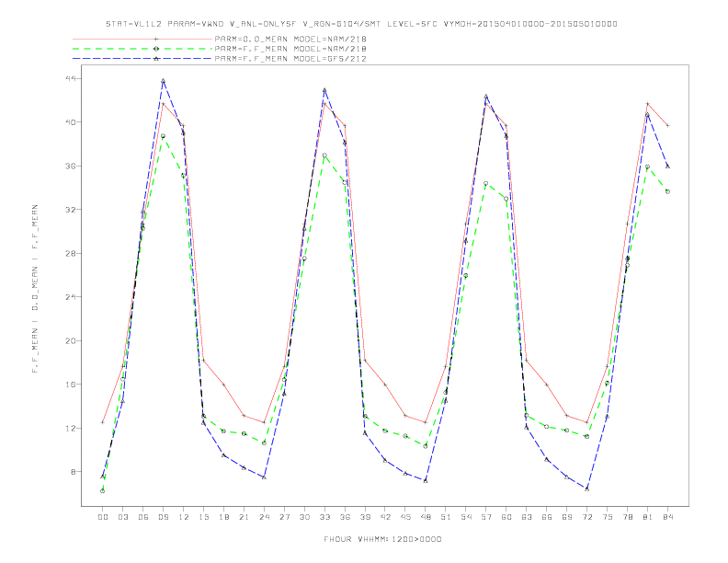Click x-axis forecast hour label 66
728x563 pixels.
[x=547, y=517]
